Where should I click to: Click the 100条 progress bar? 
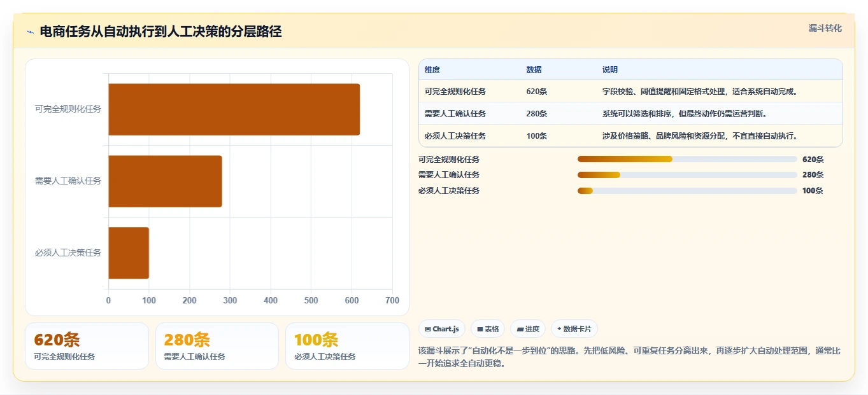(x=687, y=191)
